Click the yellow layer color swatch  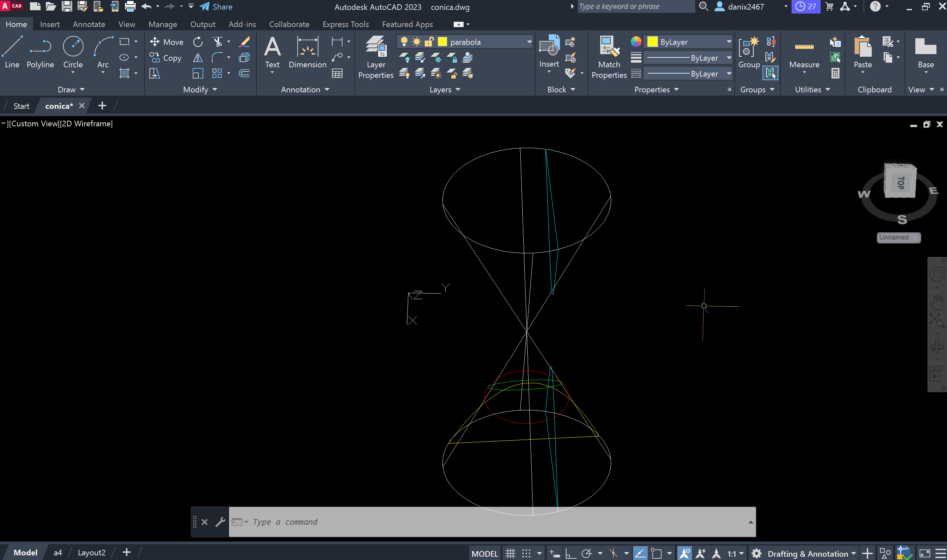(x=442, y=42)
